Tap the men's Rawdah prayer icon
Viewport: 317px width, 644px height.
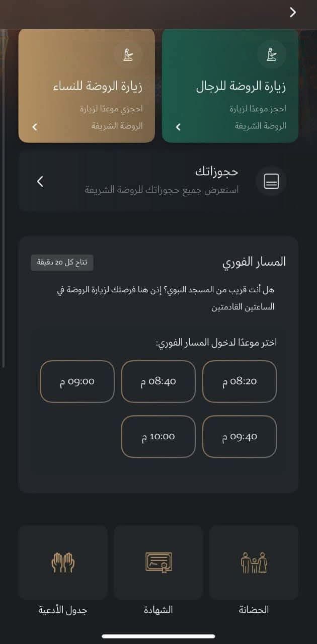coord(272,54)
